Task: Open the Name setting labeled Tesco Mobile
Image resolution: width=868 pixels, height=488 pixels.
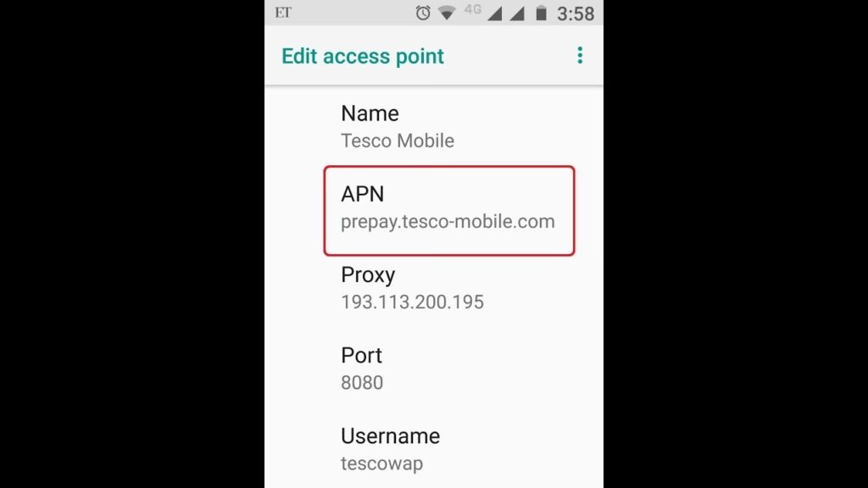Action: pyautogui.click(x=434, y=127)
